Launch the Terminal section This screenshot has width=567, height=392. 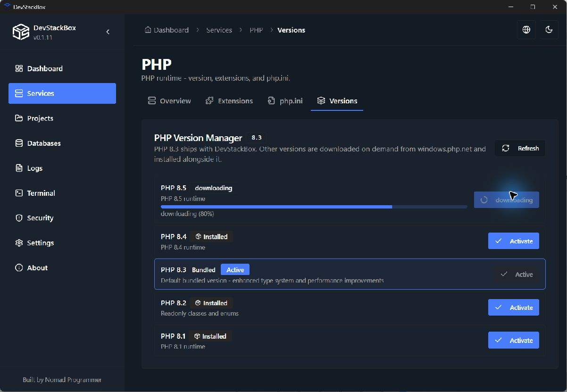point(62,193)
